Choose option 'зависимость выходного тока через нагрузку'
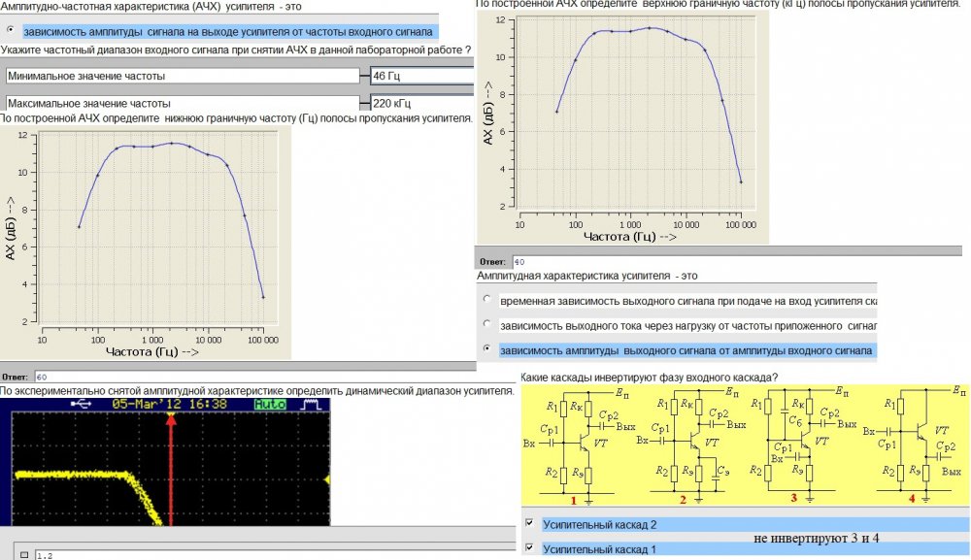Viewport: 971px width, 560px height. pyautogui.click(x=486, y=324)
